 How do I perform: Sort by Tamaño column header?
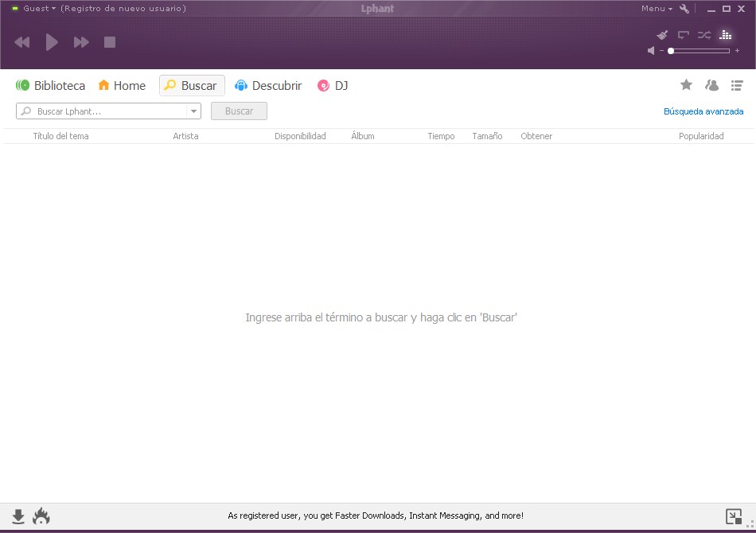488,136
